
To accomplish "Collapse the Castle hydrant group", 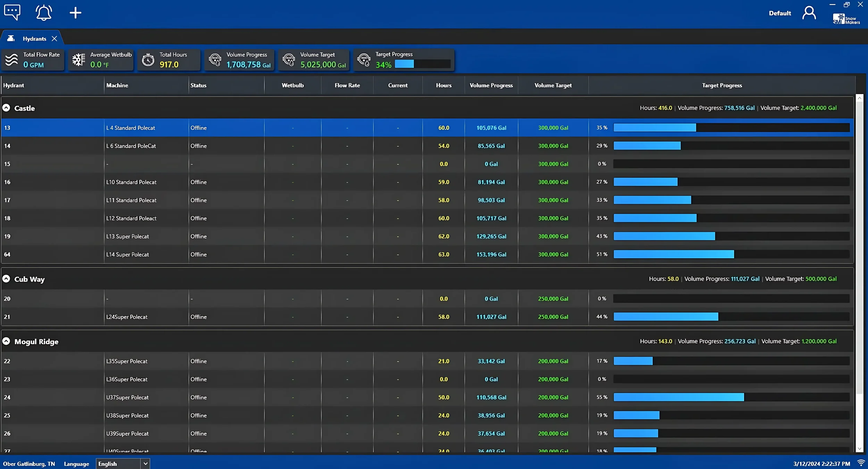I will pos(6,108).
